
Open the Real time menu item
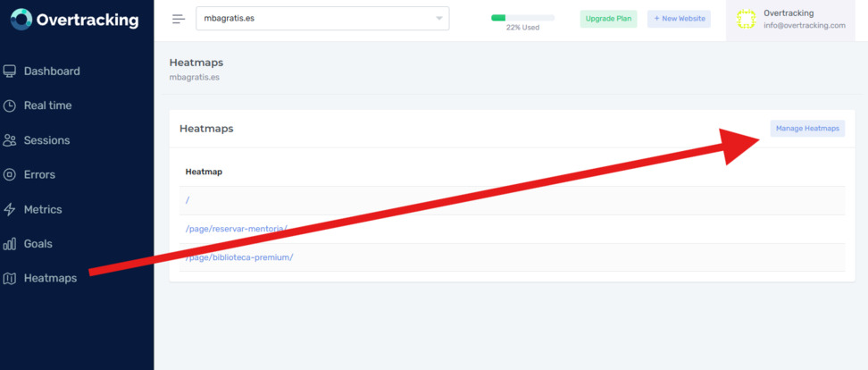click(47, 105)
